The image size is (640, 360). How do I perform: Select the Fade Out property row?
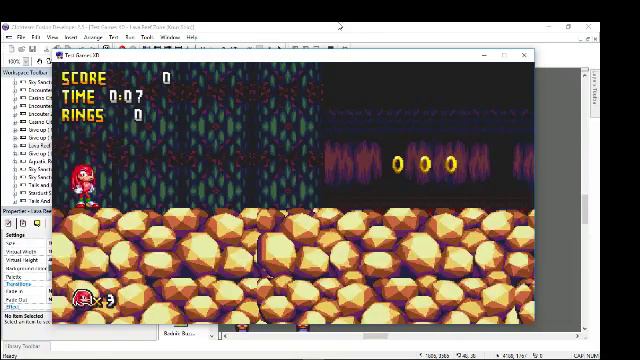click(x=28, y=300)
